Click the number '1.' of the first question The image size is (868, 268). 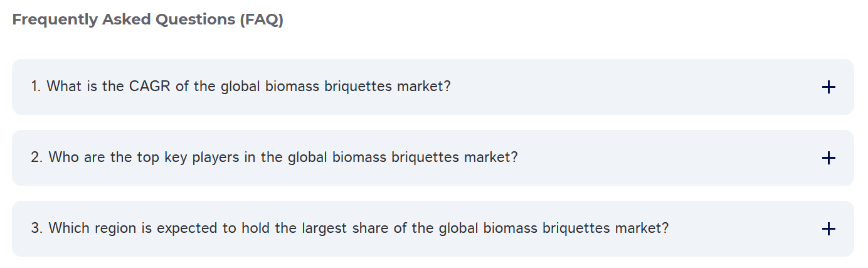[36, 86]
